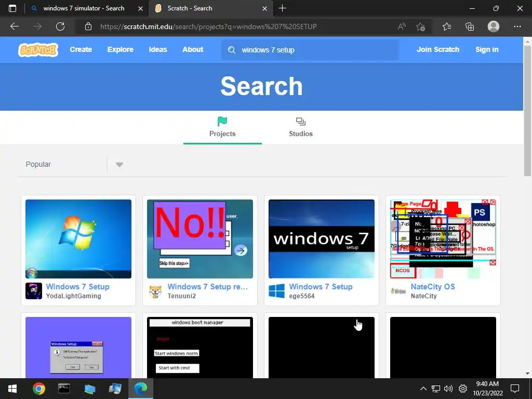Open the Ideas page
Image resolution: width=532 pixels, height=399 pixels.
[158, 49]
